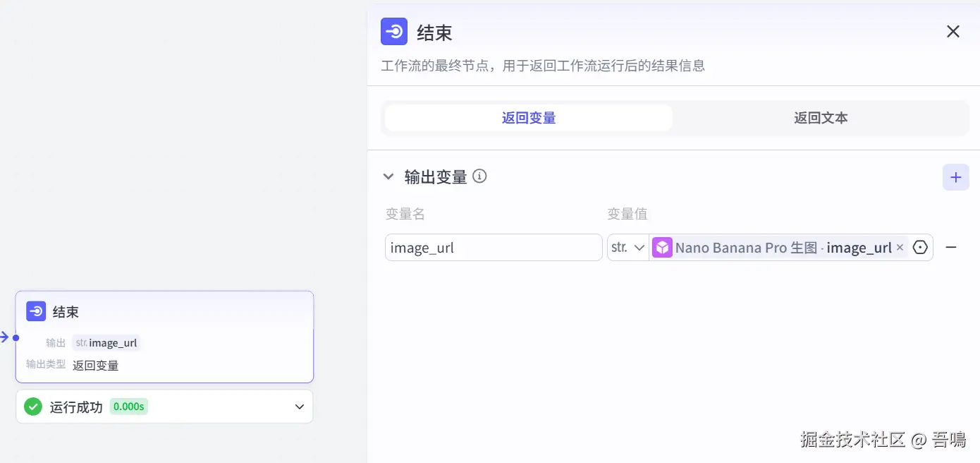Select the 结束 node title on canvas
Screen dimensions: 980x463
coord(66,312)
